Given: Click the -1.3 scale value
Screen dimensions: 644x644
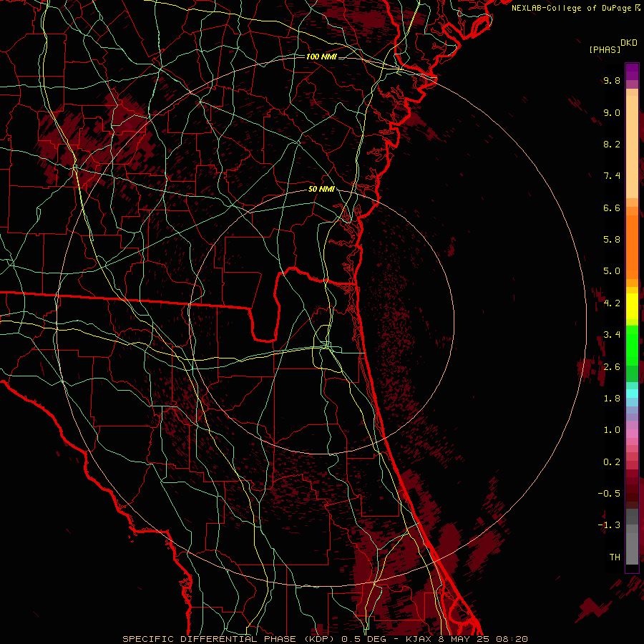Looking at the screenshot, I should pos(609,525).
